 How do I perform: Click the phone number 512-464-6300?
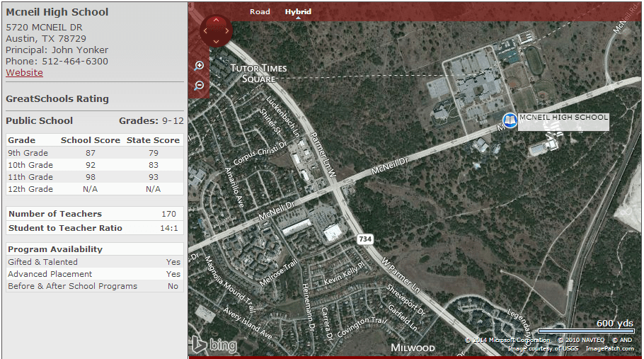pyautogui.click(x=75, y=61)
